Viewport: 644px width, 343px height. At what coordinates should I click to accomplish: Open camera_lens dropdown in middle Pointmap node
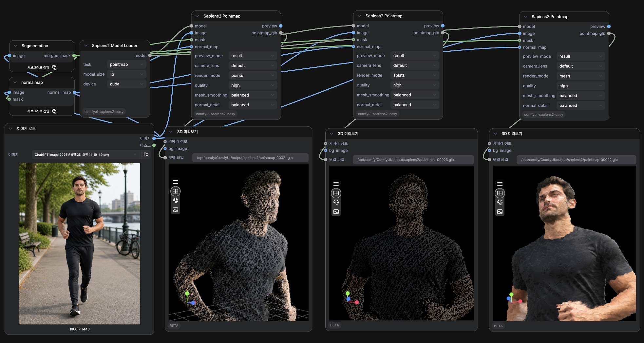point(415,65)
